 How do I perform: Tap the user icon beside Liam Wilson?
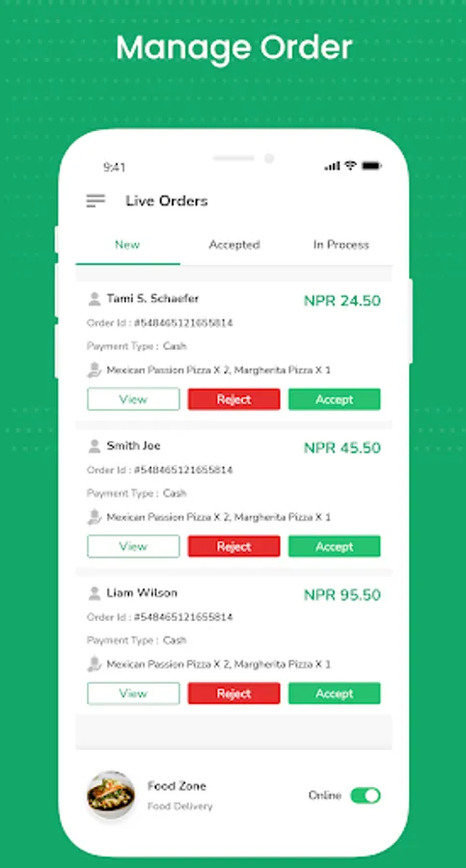pyautogui.click(x=95, y=593)
